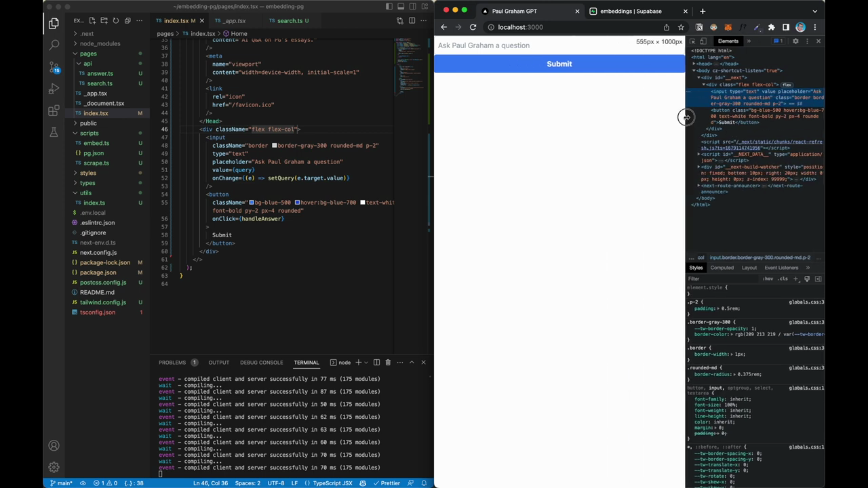Reload the localhost page in Chrome
The image size is (868, 488).
click(473, 27)
